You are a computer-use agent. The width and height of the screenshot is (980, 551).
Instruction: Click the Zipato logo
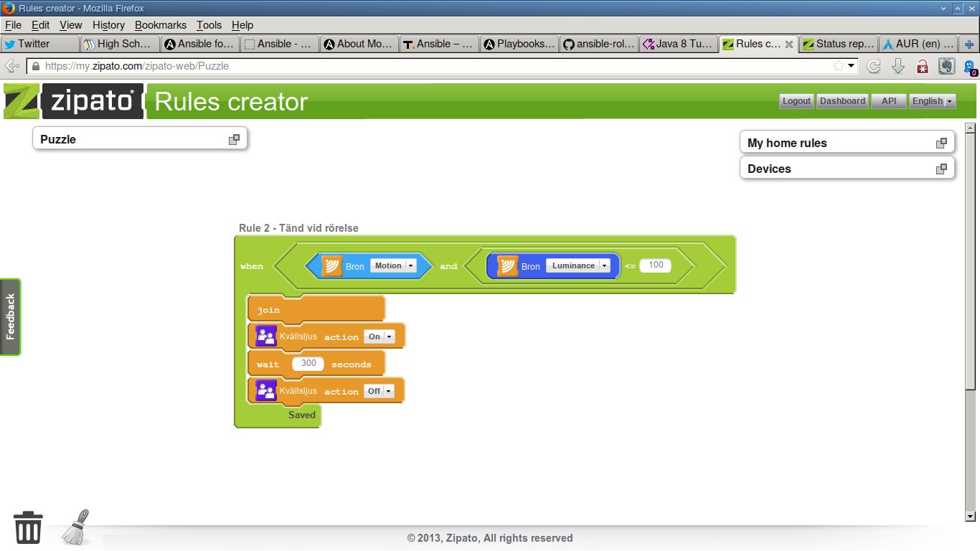coord(72,101)
